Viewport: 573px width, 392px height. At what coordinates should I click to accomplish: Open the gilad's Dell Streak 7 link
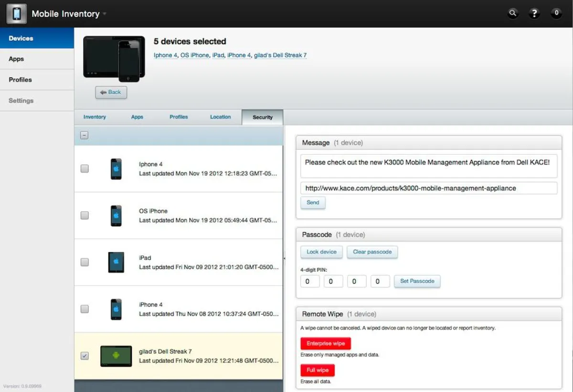[280, 55]
